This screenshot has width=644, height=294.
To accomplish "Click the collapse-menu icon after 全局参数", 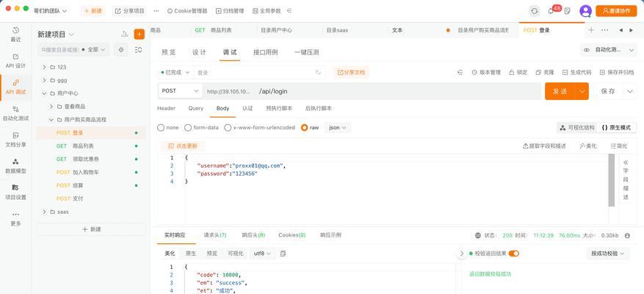I will click(289, 11).
